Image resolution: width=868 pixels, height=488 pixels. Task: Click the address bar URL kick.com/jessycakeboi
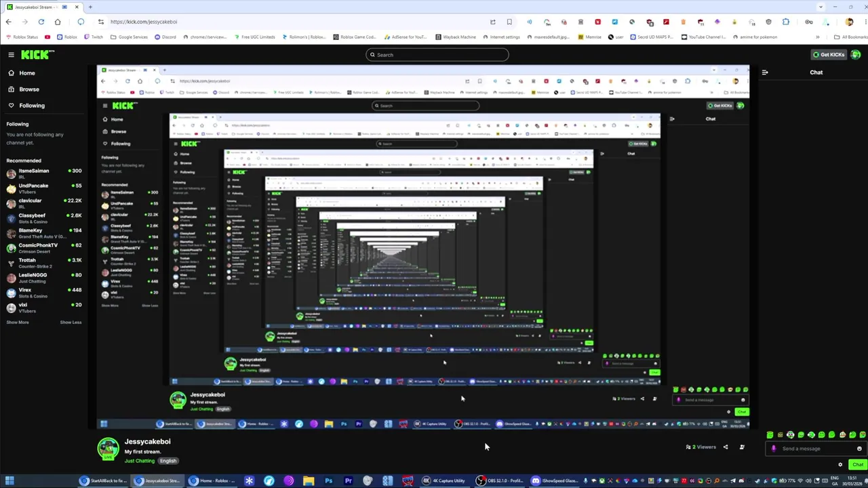tap(144, 22)
